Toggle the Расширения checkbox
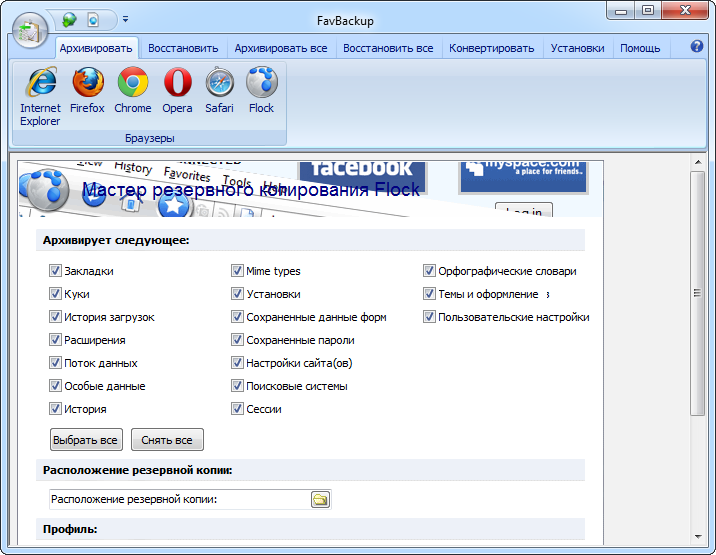Viewport: 716px width, 555px height. tap(55, 339)
